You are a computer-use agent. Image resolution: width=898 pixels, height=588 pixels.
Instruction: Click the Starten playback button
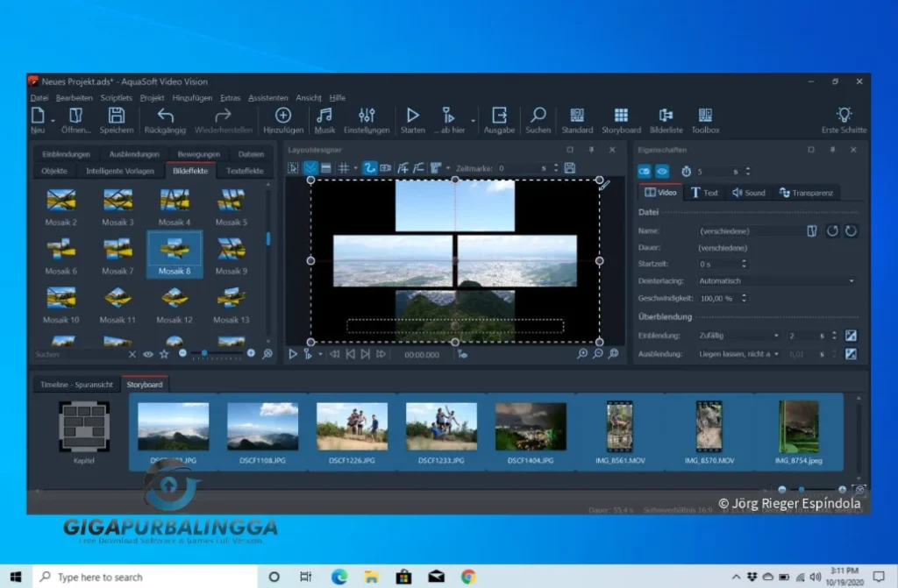pyautogui.click(x=412, y=115)
